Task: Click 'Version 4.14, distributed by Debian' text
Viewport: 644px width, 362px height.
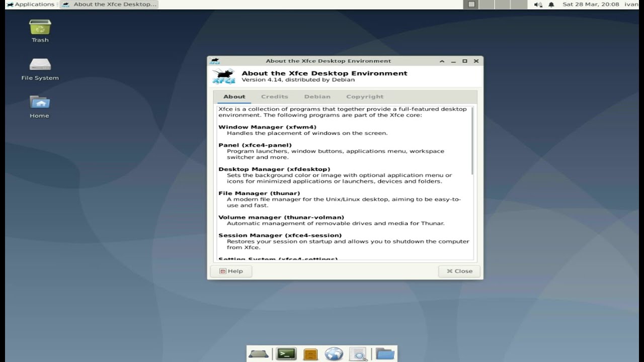Action: (x=298, y=80)
